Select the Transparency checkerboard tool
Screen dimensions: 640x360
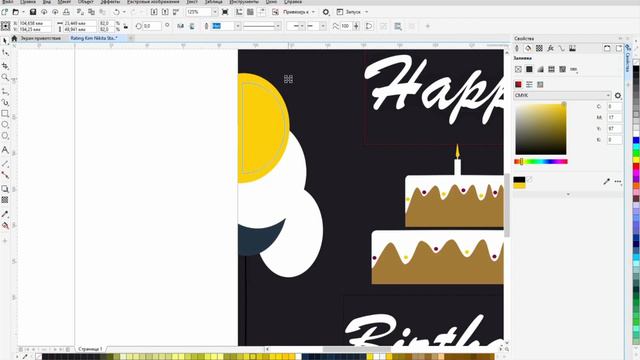(5, 200)
